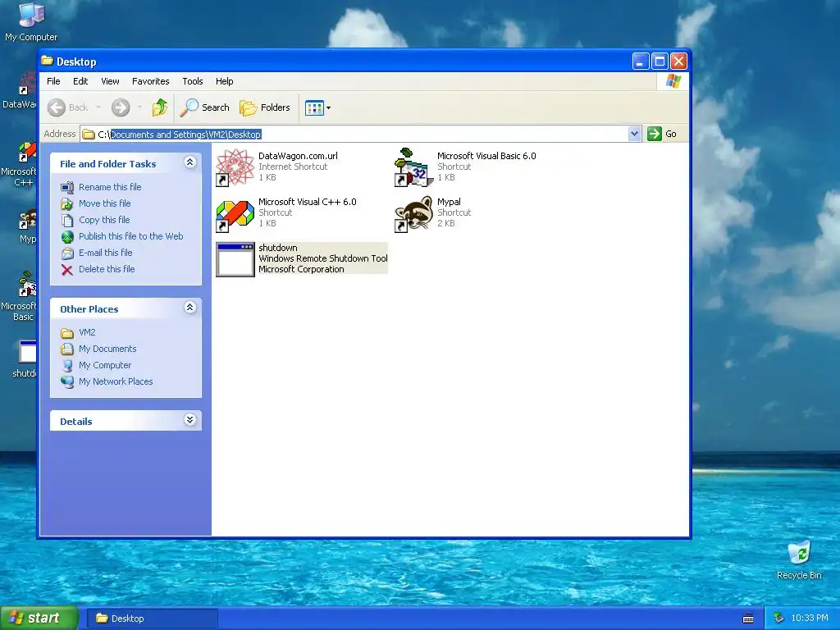Collapse the Other Places panel

point(189,308)
